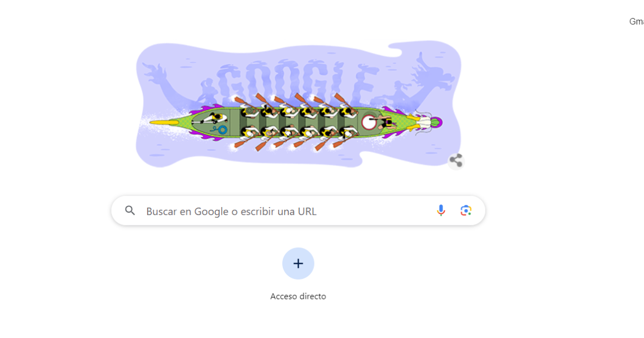Click the yellow tail at boat's stern
The height and width of the screenshot is (338, 644).
[163, 123]
